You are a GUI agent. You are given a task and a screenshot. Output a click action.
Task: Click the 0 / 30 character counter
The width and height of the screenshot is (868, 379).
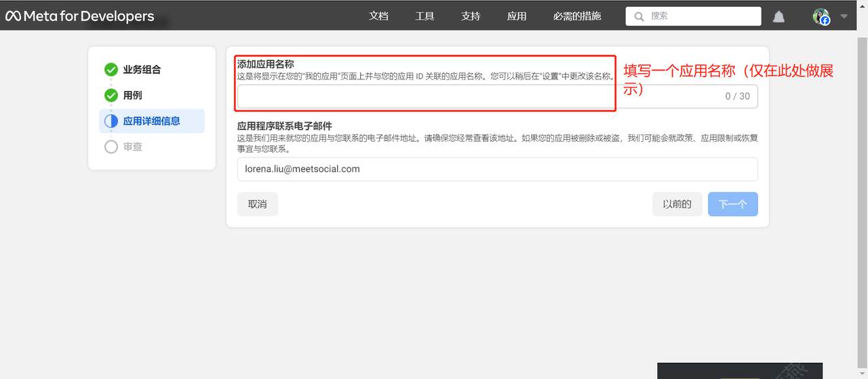(738, 96)
